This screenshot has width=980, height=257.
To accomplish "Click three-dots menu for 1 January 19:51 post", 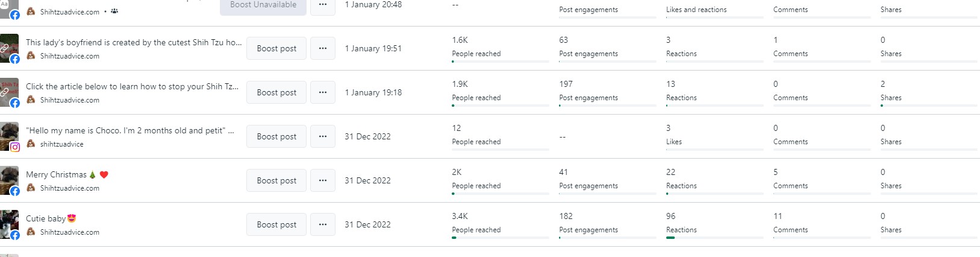I will [x=323, y=48].
